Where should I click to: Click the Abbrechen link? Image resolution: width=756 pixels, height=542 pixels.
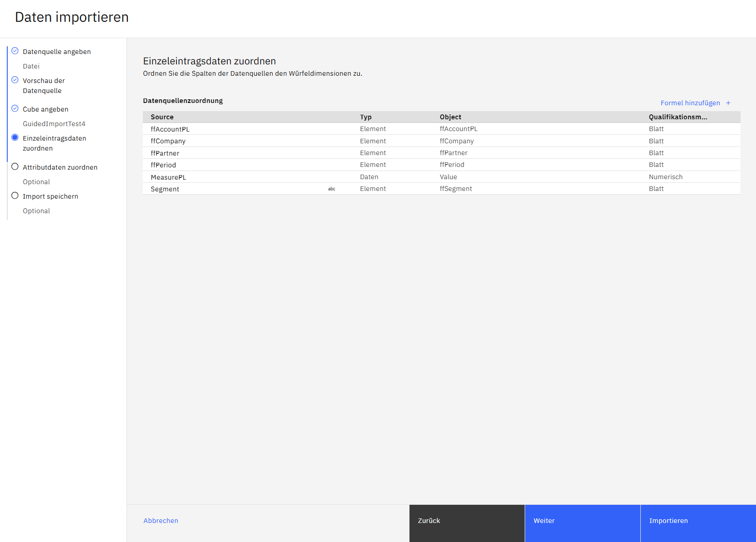tap(161, 521)
